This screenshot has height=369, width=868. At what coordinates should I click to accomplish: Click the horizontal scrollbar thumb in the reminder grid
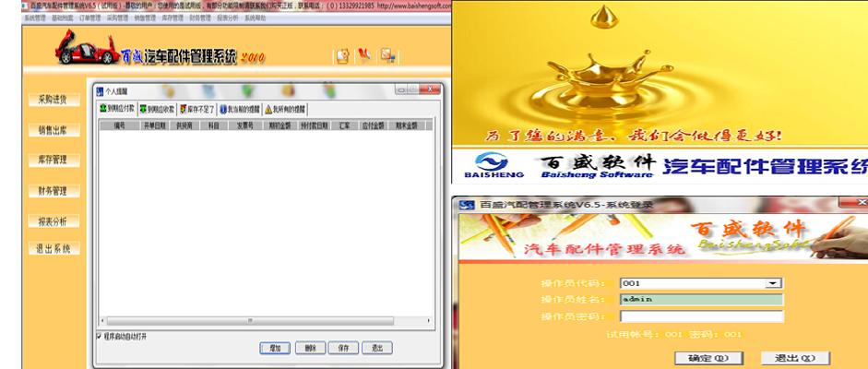tap(250, 321)
